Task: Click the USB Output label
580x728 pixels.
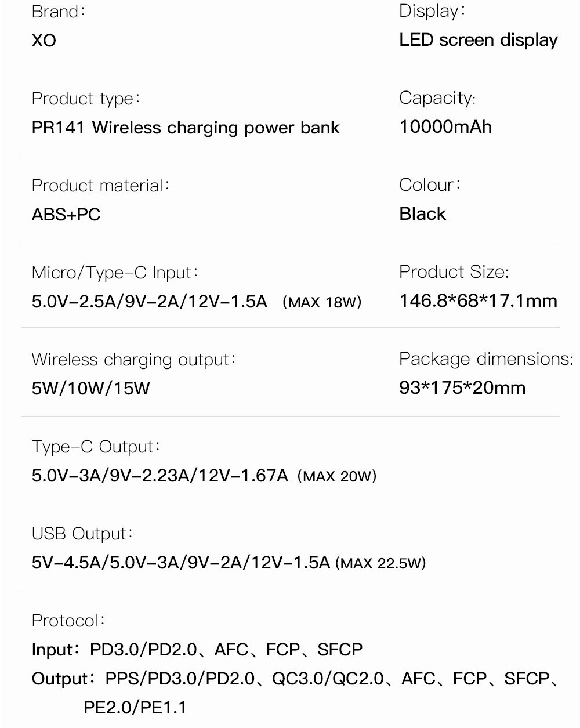Action: tap(82, 534)
